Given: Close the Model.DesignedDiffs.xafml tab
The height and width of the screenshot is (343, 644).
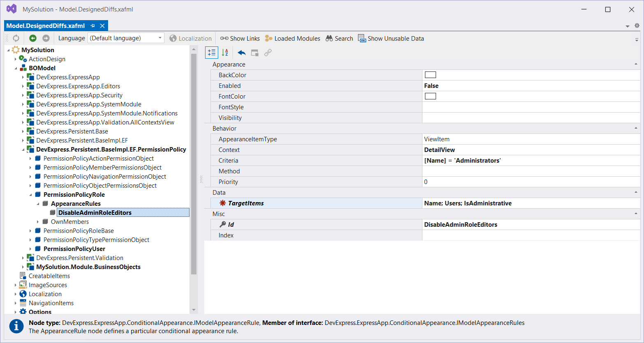Looking at the screenshot, I should [x=102, y=25].
